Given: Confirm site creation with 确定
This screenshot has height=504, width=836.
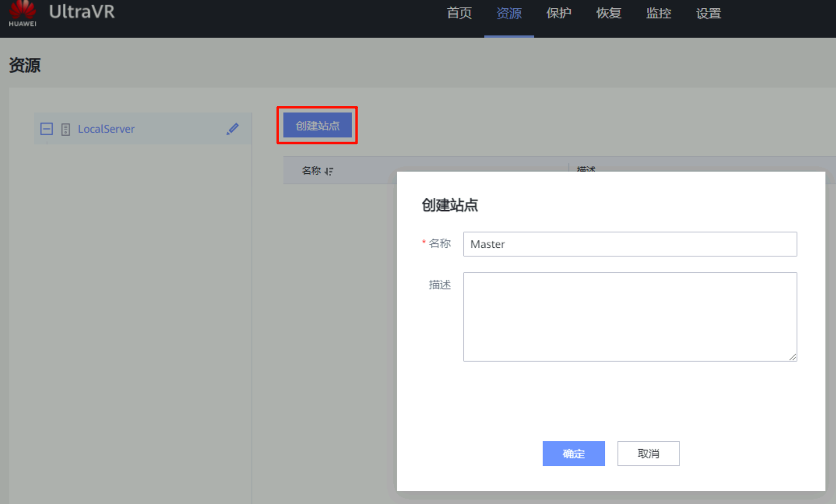Looking at the screenshot, I should (573, 454).
